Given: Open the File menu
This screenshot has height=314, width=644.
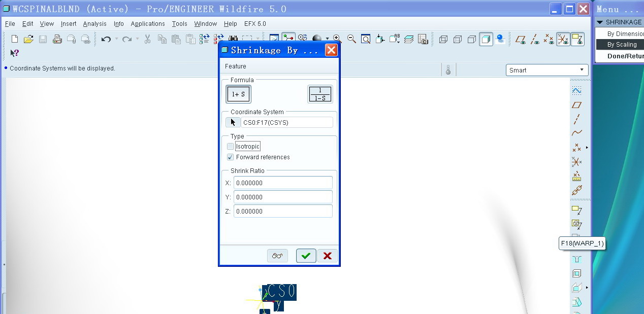Looking at the screenshot, I should [x=10, y=24].
